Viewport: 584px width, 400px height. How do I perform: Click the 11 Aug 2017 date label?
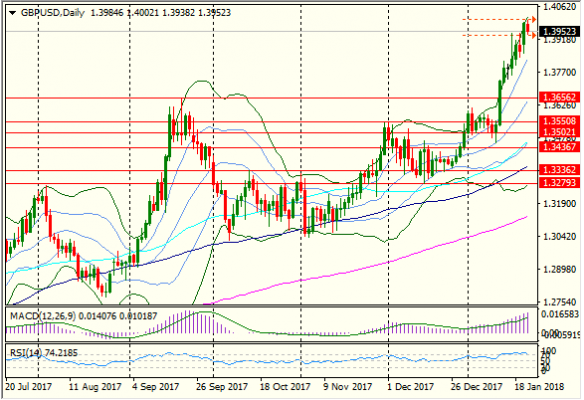point(95,386)
